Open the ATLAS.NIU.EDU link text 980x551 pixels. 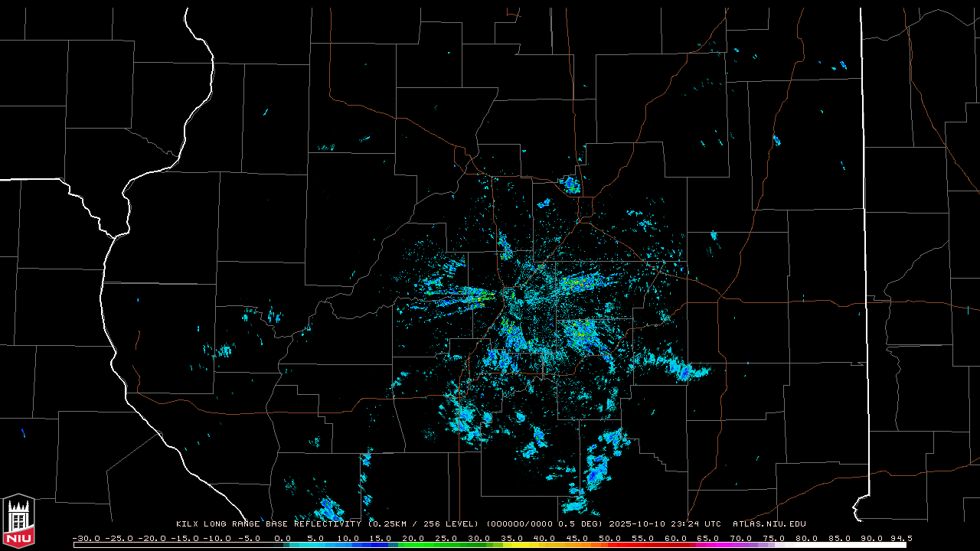coord(769,524)
